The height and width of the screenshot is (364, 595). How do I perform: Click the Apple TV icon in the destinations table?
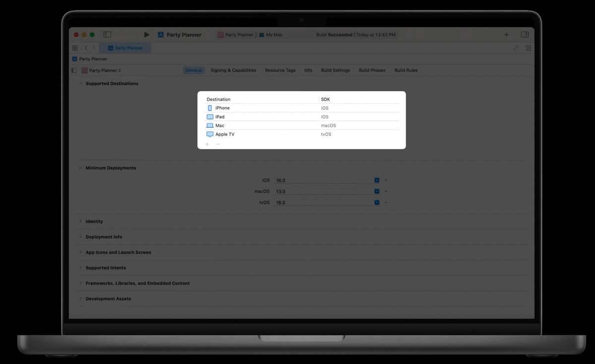click(x=210, y=134)
